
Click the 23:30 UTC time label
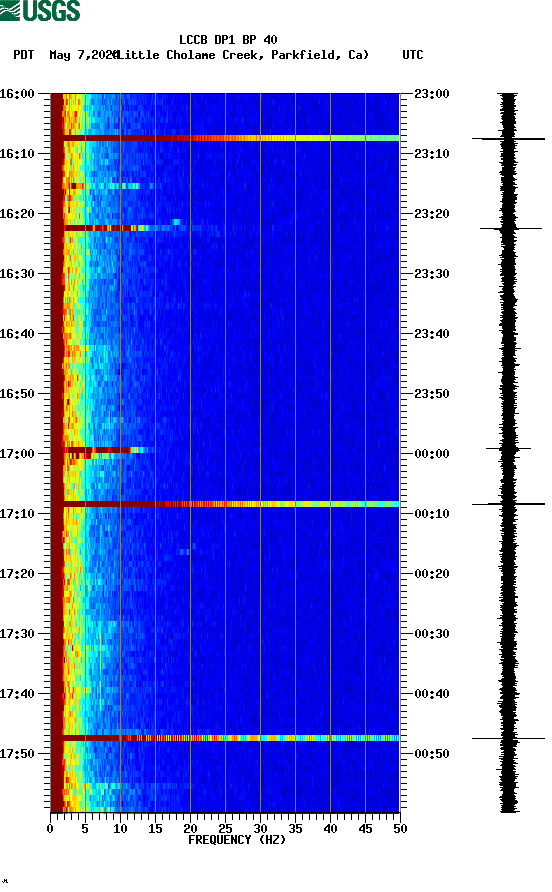pyautogui.click(x=432, y=274)
